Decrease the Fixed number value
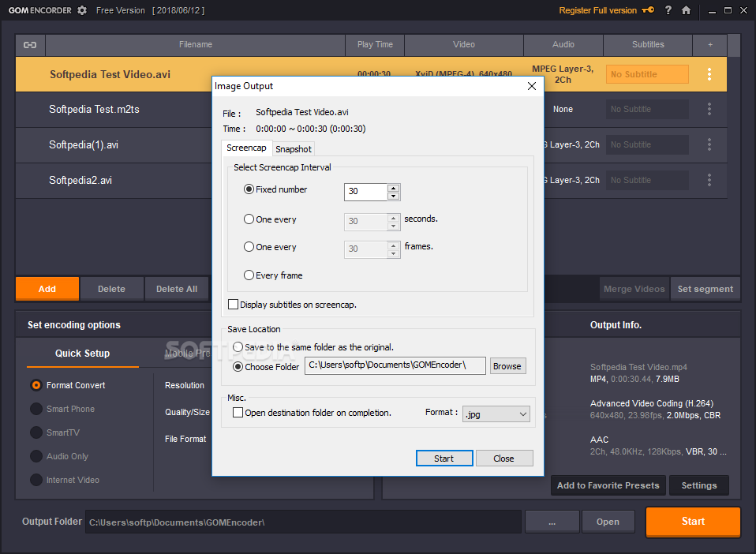Image resolution: width=756 pixels, height=554 pixels. 394,196
